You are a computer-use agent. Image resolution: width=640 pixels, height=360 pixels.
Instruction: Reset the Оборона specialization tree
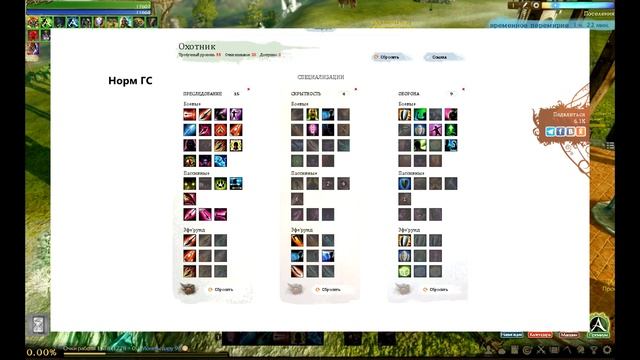(x=436, y=289)
